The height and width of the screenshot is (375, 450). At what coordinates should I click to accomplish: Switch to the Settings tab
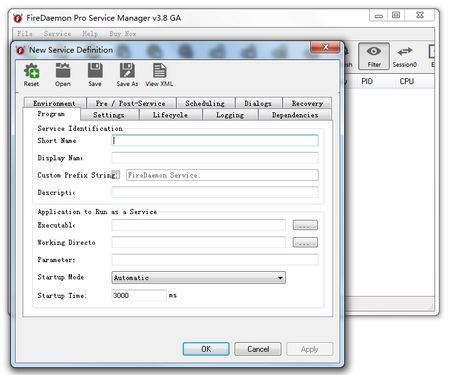coord(109,115)
